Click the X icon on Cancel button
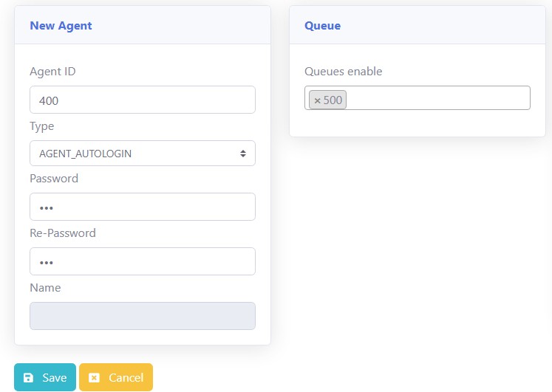Viewport: 552px width, 392px height. point(94,378)
